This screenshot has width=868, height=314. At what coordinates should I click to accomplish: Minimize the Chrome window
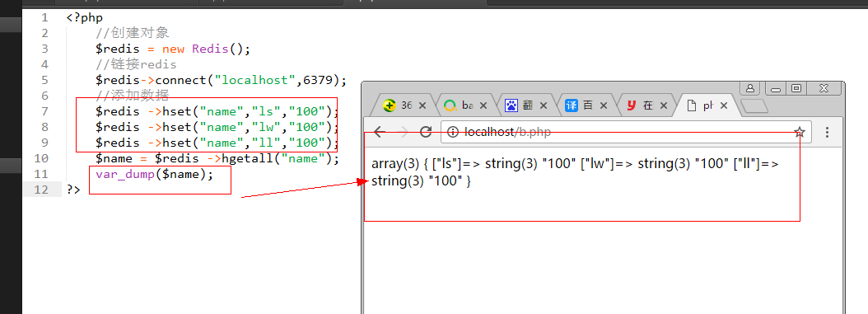click(775, 88)
